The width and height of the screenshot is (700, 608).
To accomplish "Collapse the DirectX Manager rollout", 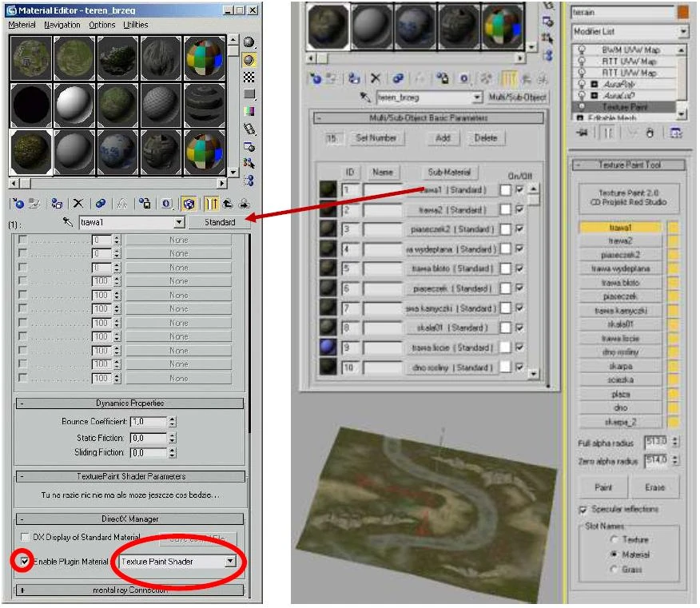I will [x=130, y=519].
